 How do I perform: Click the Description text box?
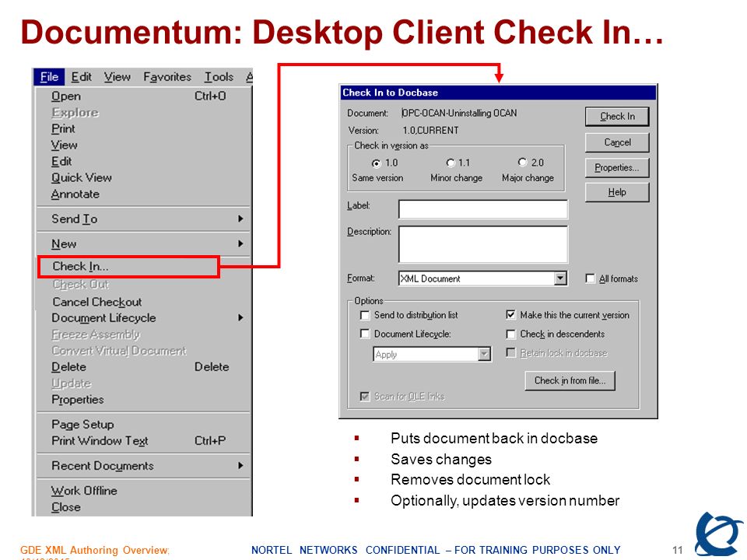[483, 244]
